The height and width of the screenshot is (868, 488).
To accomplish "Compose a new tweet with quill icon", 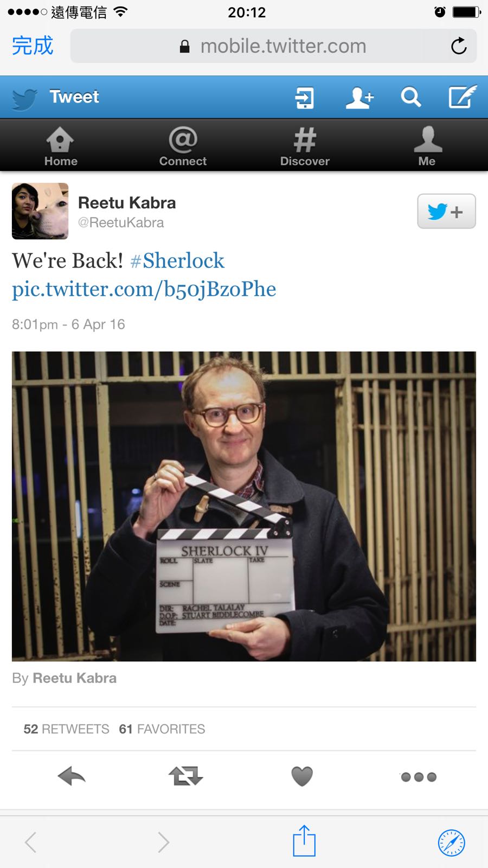I will click(x=463, y=97).
